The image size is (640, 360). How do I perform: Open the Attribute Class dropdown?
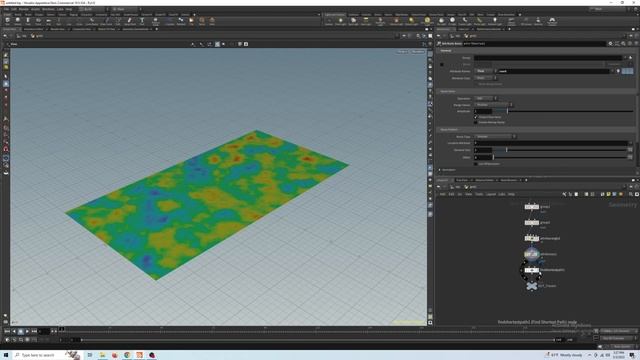485,78
